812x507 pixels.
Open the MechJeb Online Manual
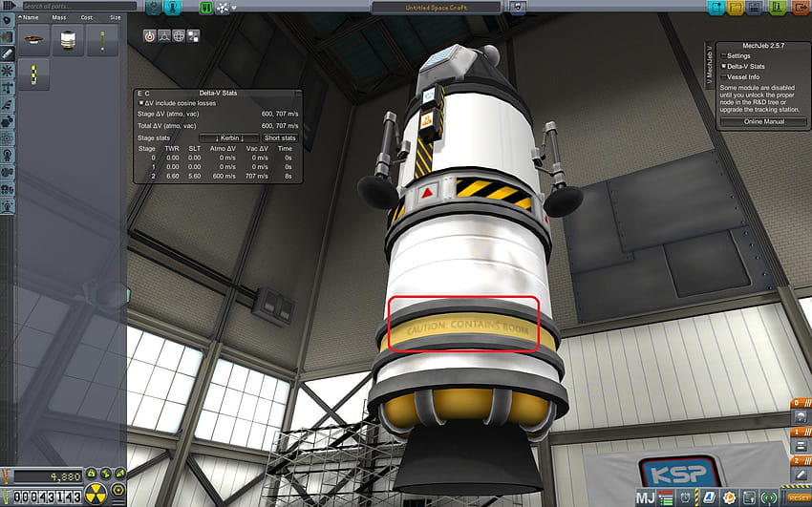point(764,121)
